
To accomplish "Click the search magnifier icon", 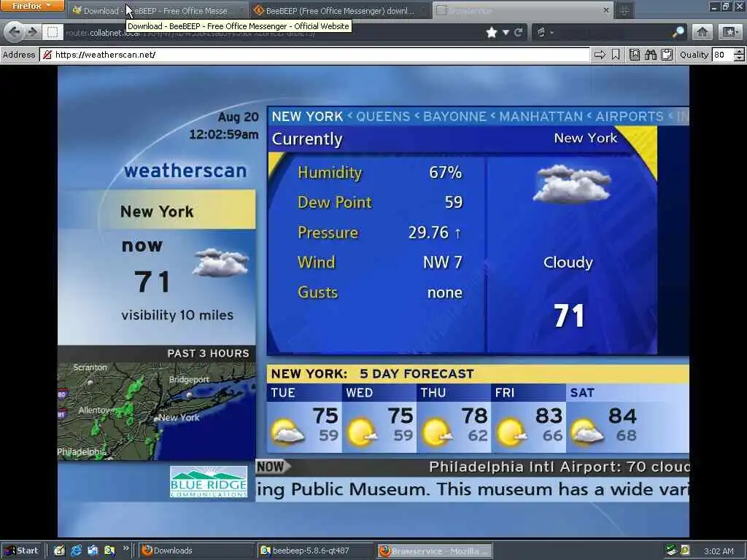I will pos(678,32).
